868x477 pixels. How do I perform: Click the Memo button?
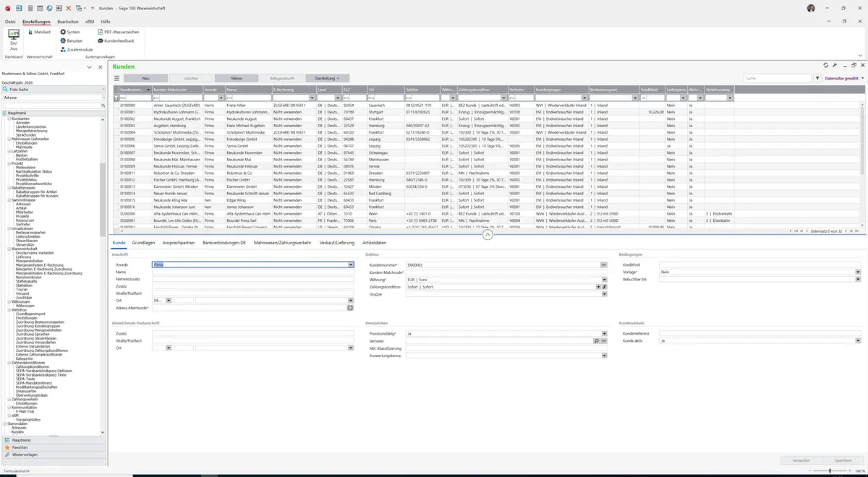click(237, 78)
